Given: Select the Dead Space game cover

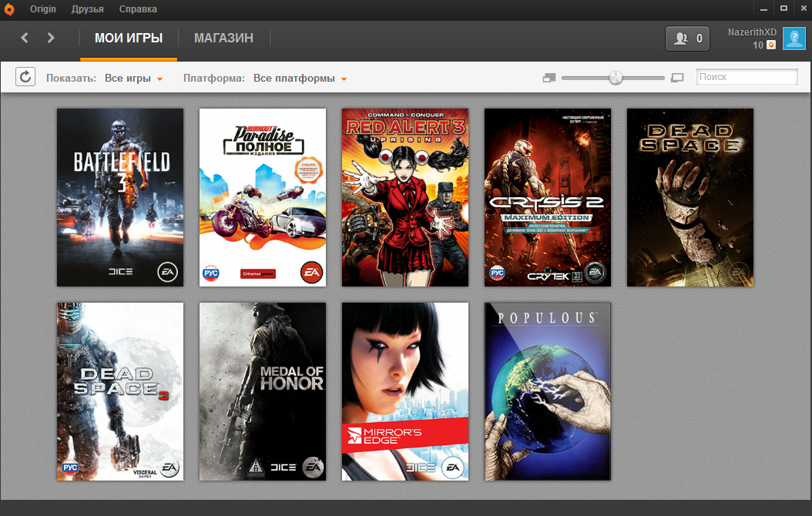Looking at the screenshot, I should (x=690, y=197).
